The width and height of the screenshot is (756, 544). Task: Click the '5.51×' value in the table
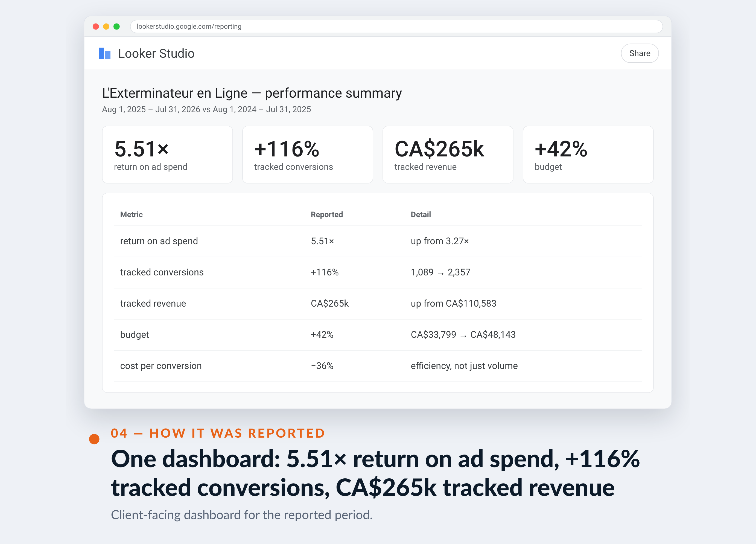[x=322, y=241]
